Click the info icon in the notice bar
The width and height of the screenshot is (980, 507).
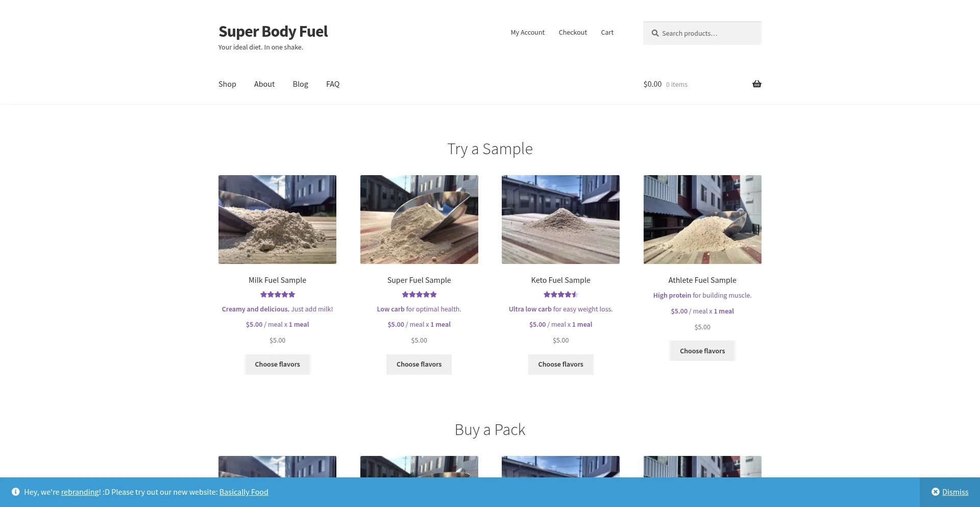pyautogui.click(x=16, y=492)
